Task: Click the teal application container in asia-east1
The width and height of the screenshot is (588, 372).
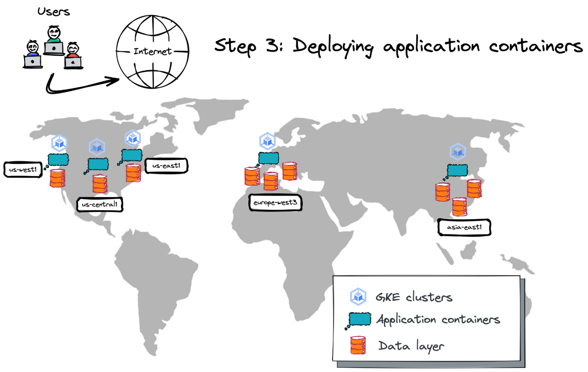Action: [457, 170]
